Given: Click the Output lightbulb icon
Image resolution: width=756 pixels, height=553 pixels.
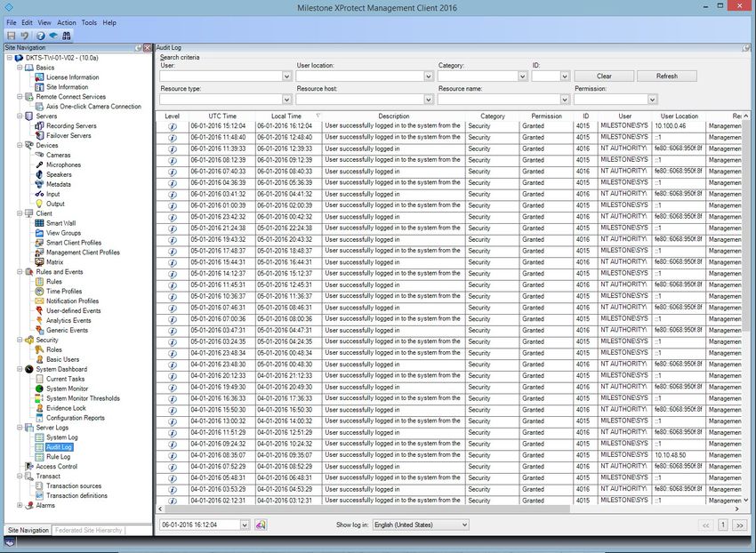Looking at the screenshot, I should click(39, 204).
